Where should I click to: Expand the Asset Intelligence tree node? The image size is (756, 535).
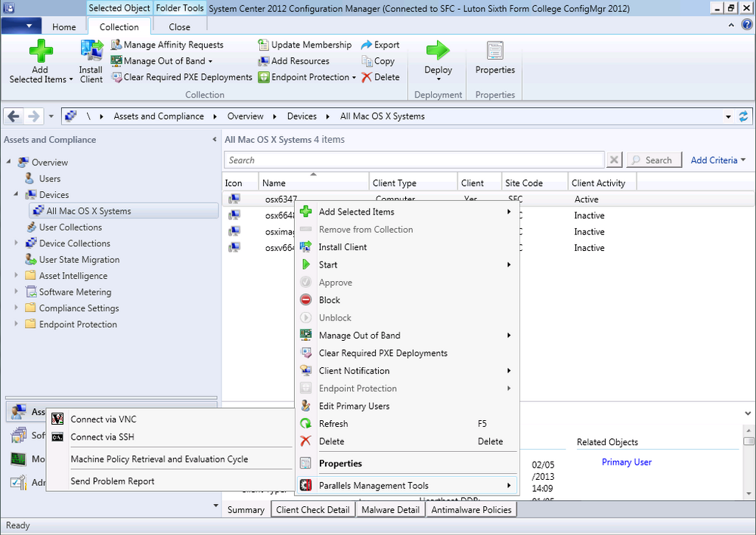click(x=16, y=275)
